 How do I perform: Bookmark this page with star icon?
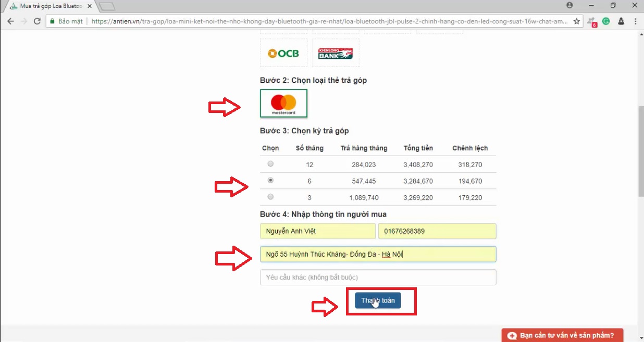(577, 21)
